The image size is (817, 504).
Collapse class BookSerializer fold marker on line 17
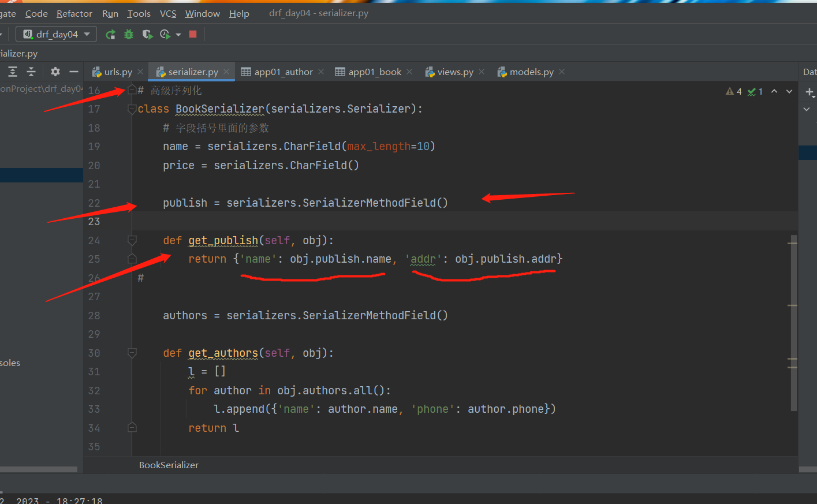(132, 109)
